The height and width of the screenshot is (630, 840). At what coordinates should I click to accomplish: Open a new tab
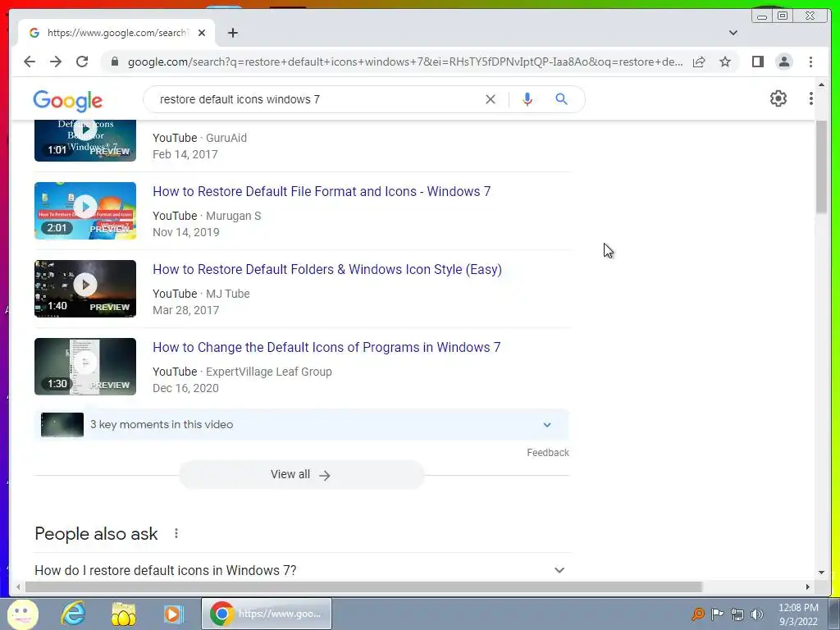[232, 33]
